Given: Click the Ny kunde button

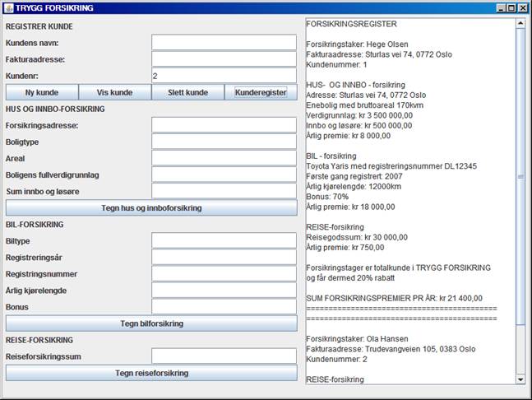Looking at the screenshot, I should [x=42, y=92].
